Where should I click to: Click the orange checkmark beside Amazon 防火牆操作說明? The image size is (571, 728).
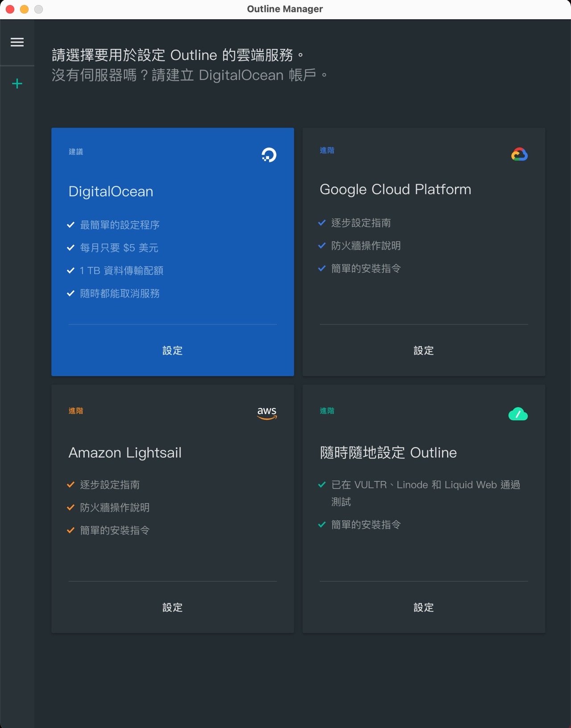(70, 507)
